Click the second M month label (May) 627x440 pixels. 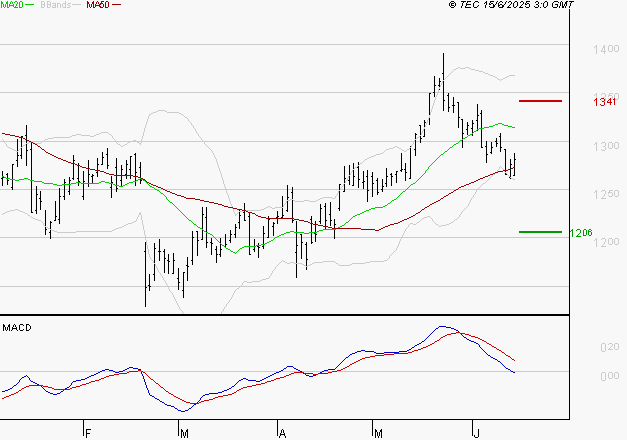pos(378,433)
